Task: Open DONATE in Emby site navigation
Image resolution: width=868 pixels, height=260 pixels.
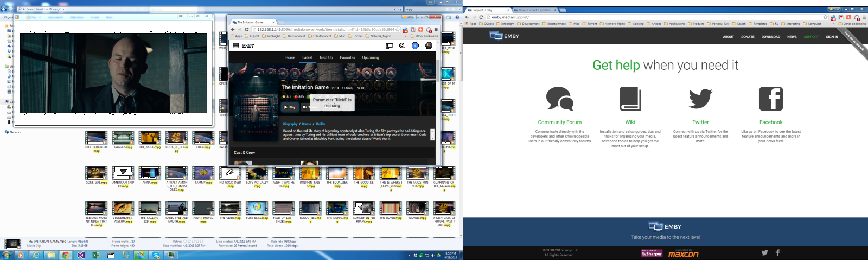Action: pyautogui.click(x=748, y=37)
